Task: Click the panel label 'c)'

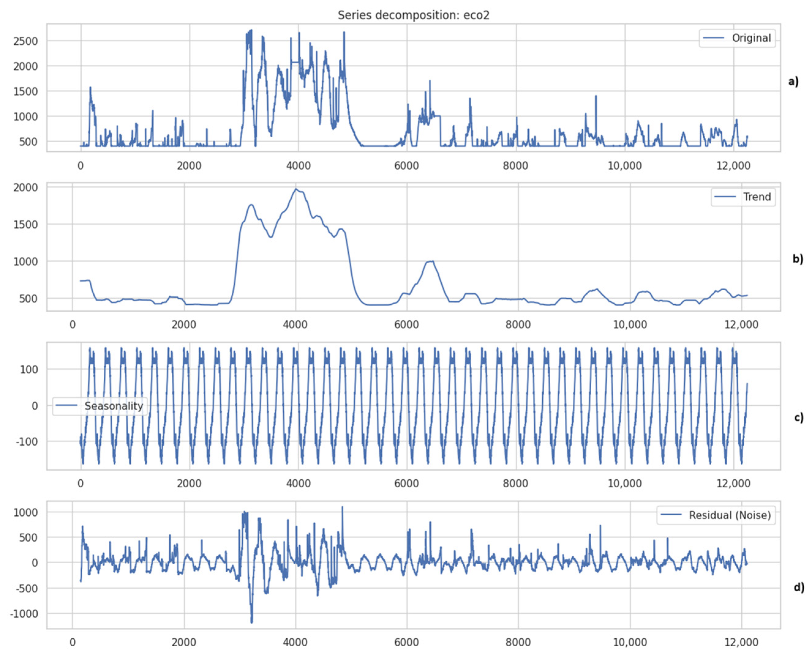Action: click(798, 418)
